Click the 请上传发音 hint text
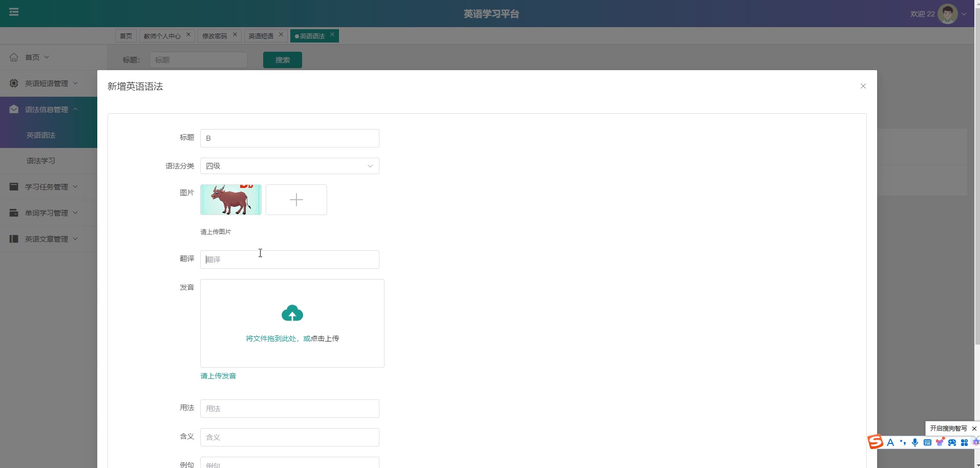The width and height of the screenshot is (980, 468). click(218, 376)
